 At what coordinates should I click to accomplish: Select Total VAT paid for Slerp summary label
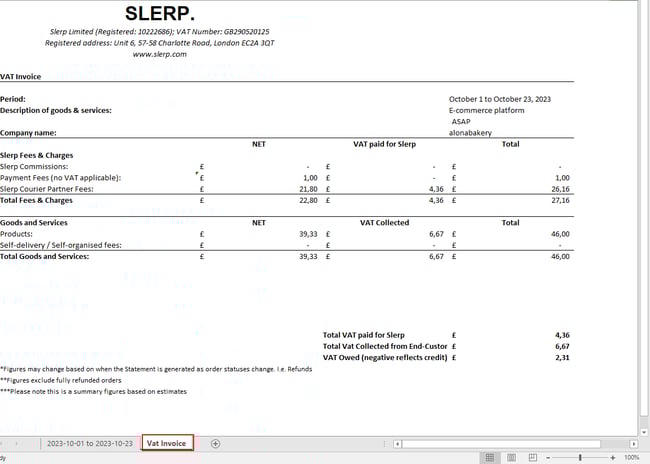364,335
